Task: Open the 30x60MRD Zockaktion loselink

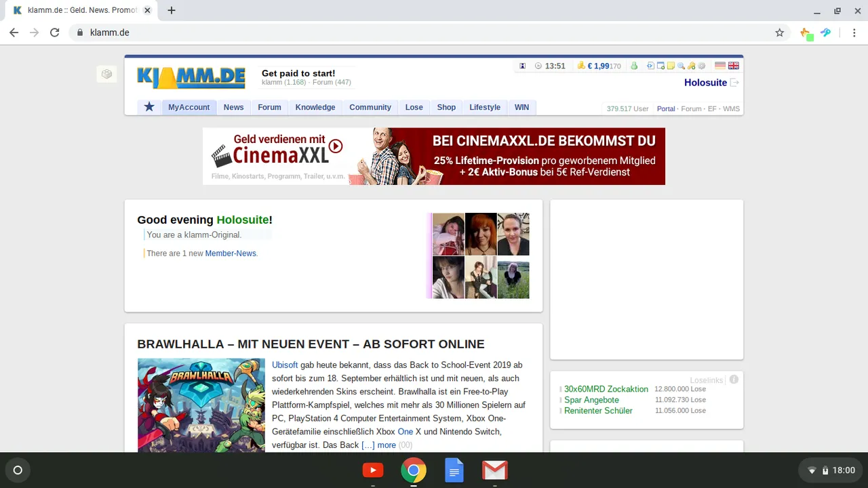Action: pyautogui.click(x=606, y=389)
